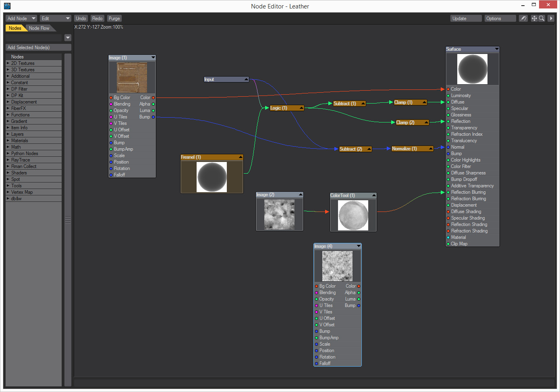Click the node list vertical scrollbar handle
Screen dimensions: 560x392
[68, 220]
